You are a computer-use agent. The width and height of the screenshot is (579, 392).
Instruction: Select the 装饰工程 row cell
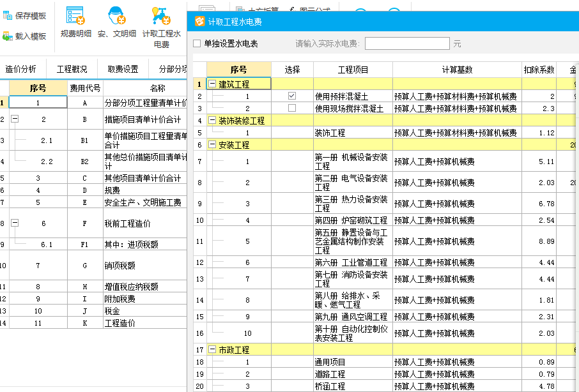click(x=353, y=133)
